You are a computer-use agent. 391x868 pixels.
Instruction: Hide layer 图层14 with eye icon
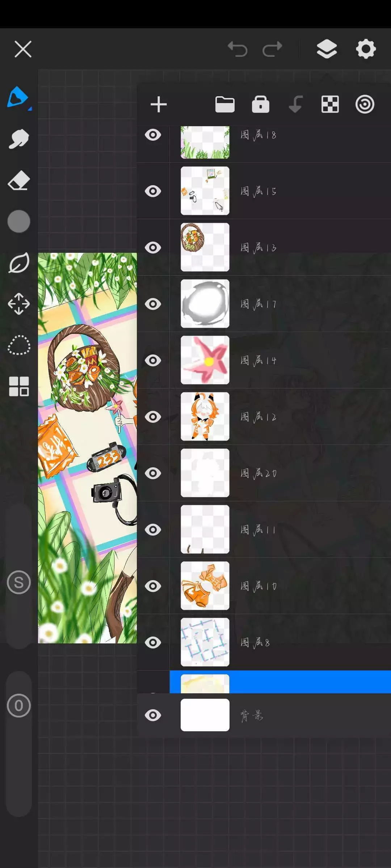(153, 360)
